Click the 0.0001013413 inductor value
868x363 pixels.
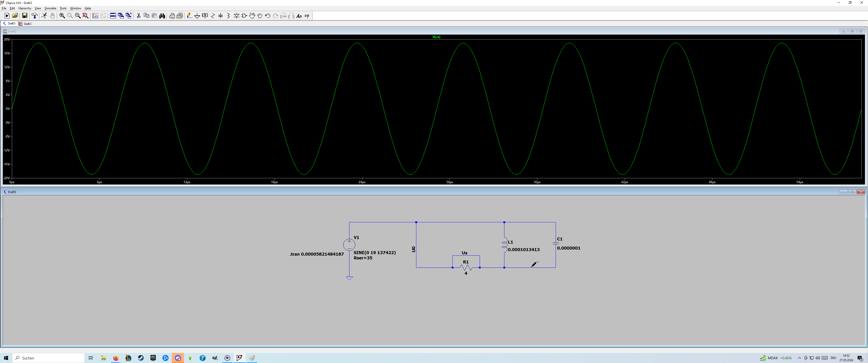tap(524, 250)
